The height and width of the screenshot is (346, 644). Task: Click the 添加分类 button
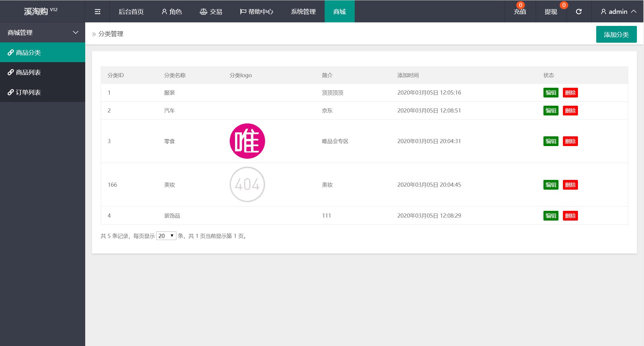pos(616,34)
